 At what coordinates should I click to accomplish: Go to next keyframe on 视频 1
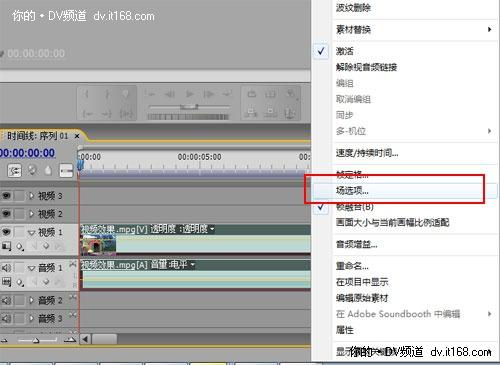[58, 246]
